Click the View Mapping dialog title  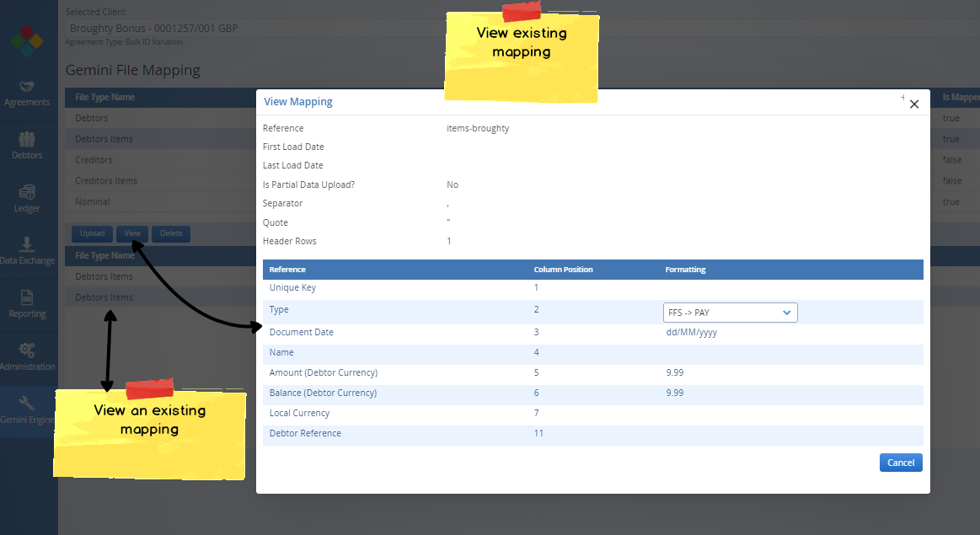pyautogui.click(x=298, y=102)
